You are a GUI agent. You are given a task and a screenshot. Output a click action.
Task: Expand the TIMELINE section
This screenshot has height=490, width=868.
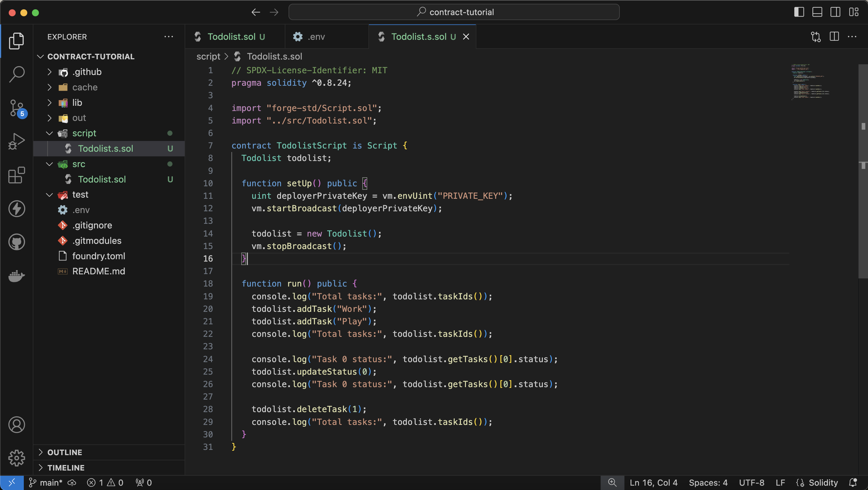click(x=66, y=468)
